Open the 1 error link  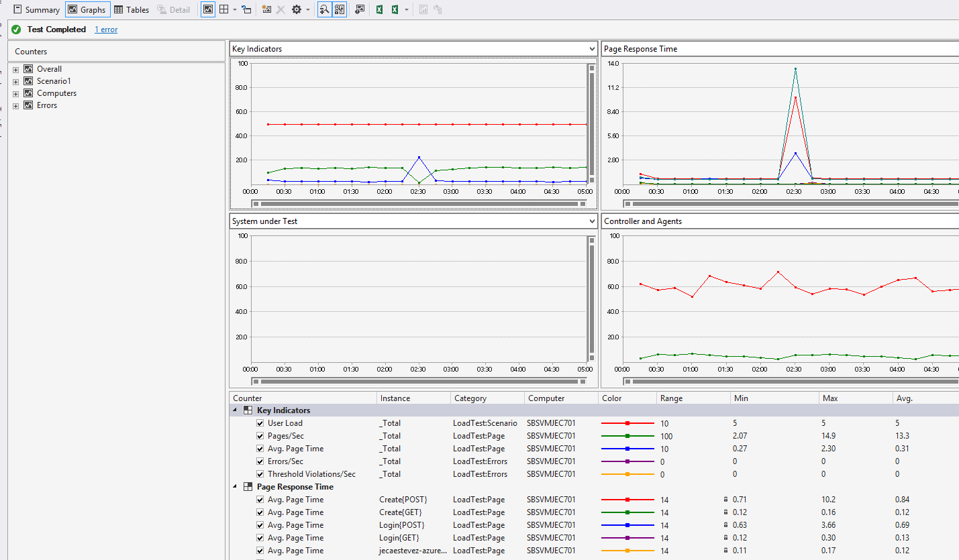pos(106,30)
